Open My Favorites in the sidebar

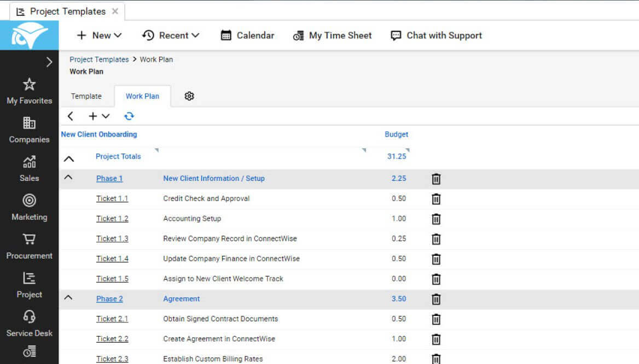tap(29, 91)
